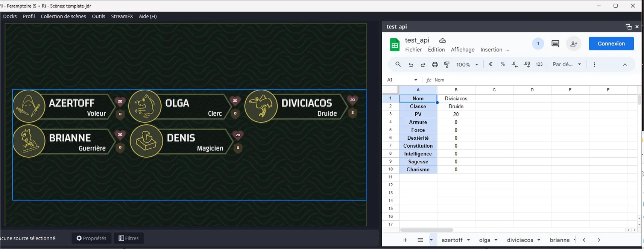Screen dimensions: 644x249
Task: Click the horizontal scrollbar in the spreadsheet
Action: pos(427,230)
